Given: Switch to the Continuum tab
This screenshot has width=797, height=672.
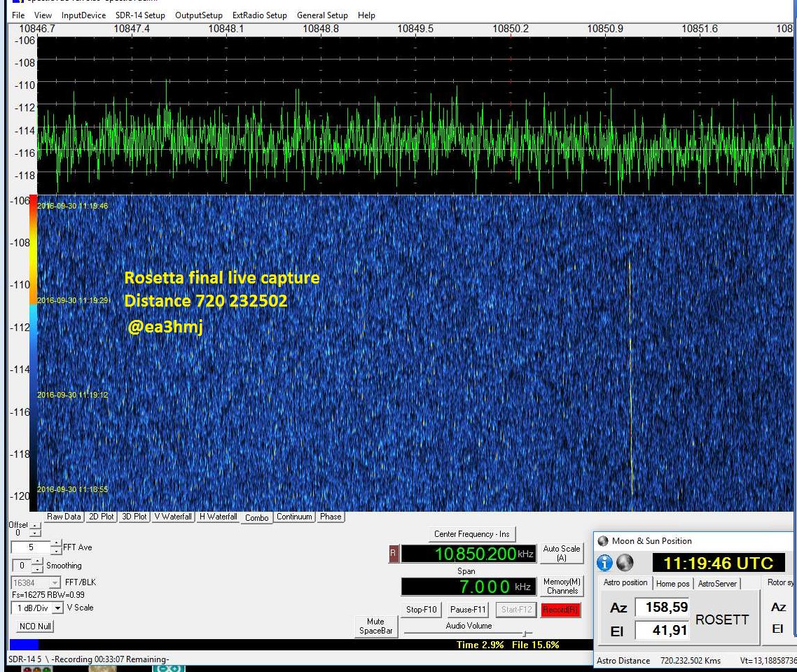Looking at the screenshot, I should click(294, 517).
